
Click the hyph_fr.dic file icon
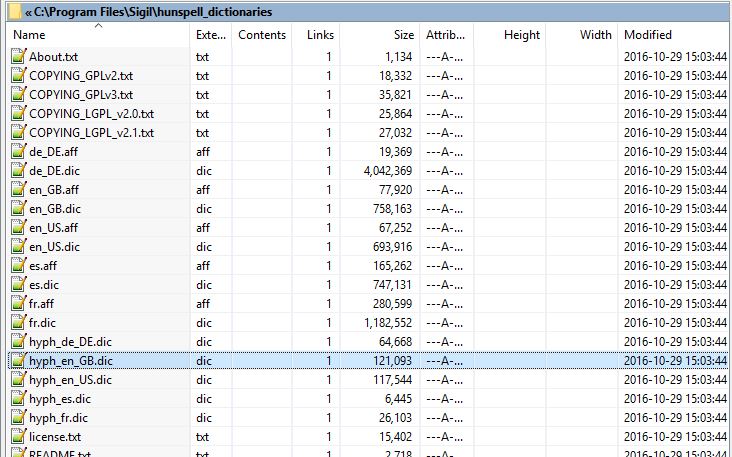point(18,418)
